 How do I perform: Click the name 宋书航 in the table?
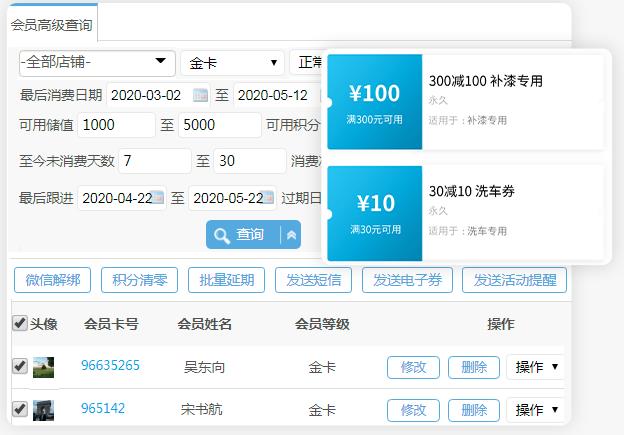pyautogui.click(x=201, y=409)
